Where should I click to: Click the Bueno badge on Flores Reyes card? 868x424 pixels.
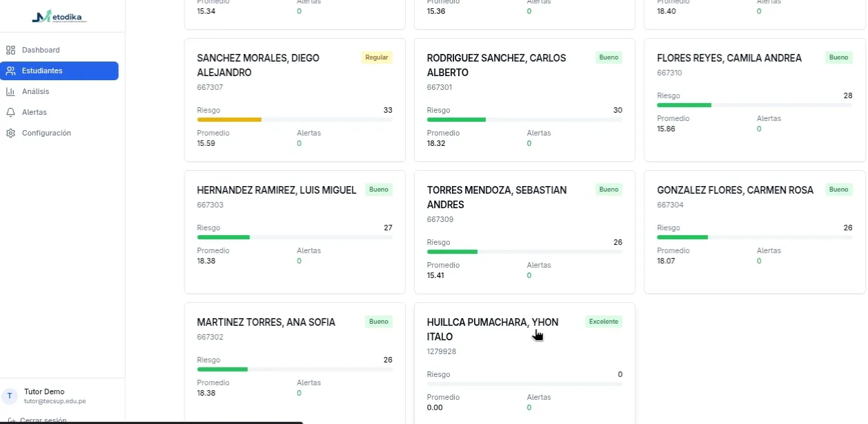click(838, 57)
